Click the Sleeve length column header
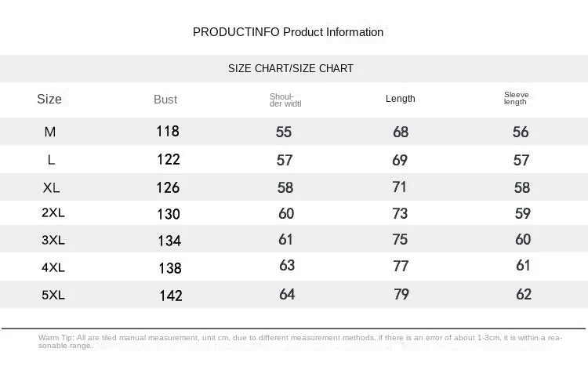This screenshot has width=588, height=381. tap(516, 98)
